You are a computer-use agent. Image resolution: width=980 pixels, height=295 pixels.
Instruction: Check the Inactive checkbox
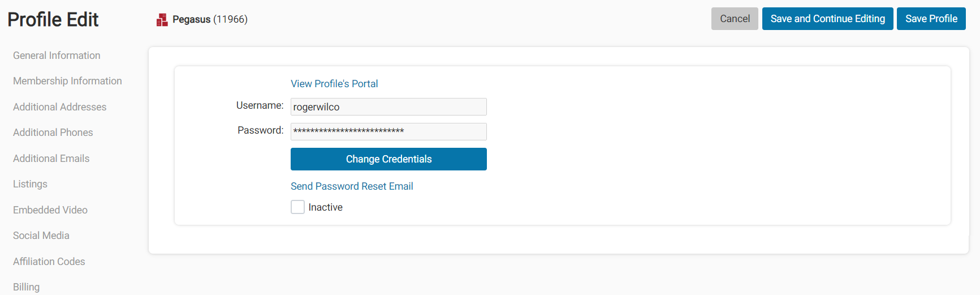[x=297, y=207]
